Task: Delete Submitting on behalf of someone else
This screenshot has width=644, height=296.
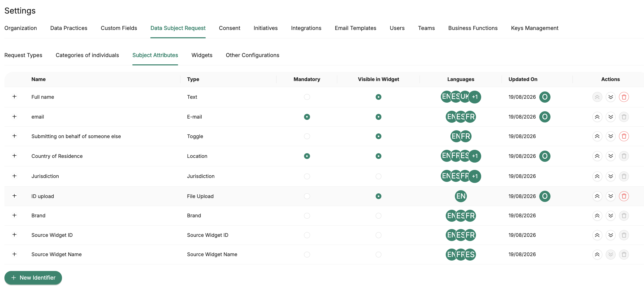Action: [x=624, y=136]
